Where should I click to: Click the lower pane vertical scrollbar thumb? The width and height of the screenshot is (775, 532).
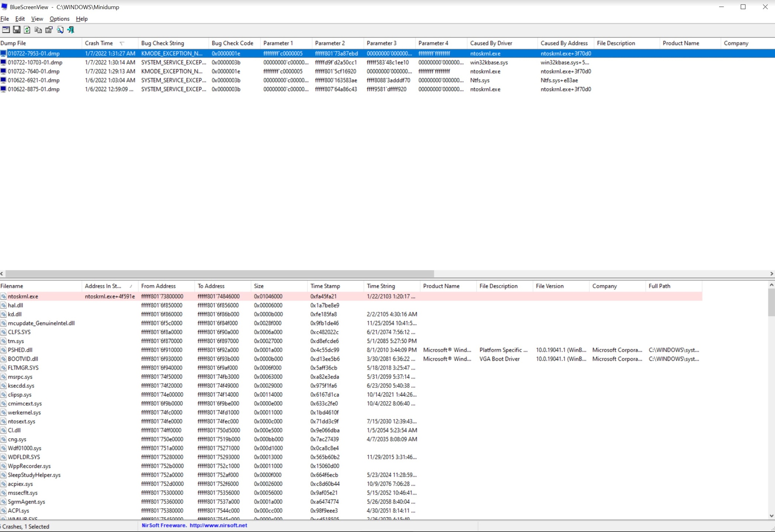click(x=771, y=303)
